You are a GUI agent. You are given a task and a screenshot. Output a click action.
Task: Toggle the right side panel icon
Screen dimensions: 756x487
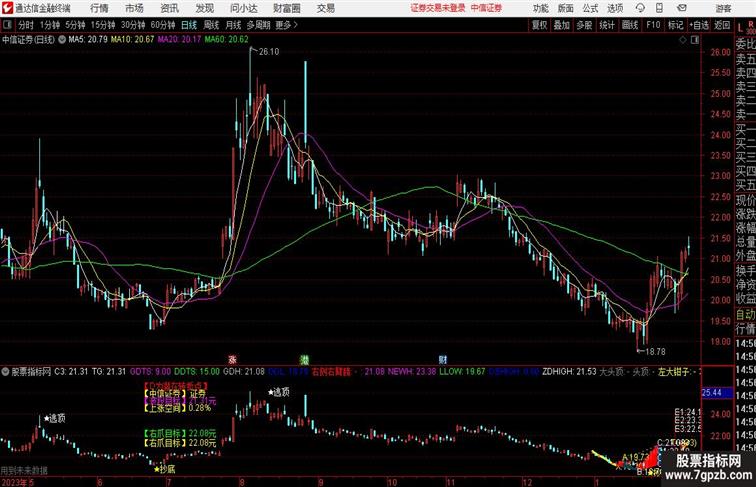[x=695, y=40]
